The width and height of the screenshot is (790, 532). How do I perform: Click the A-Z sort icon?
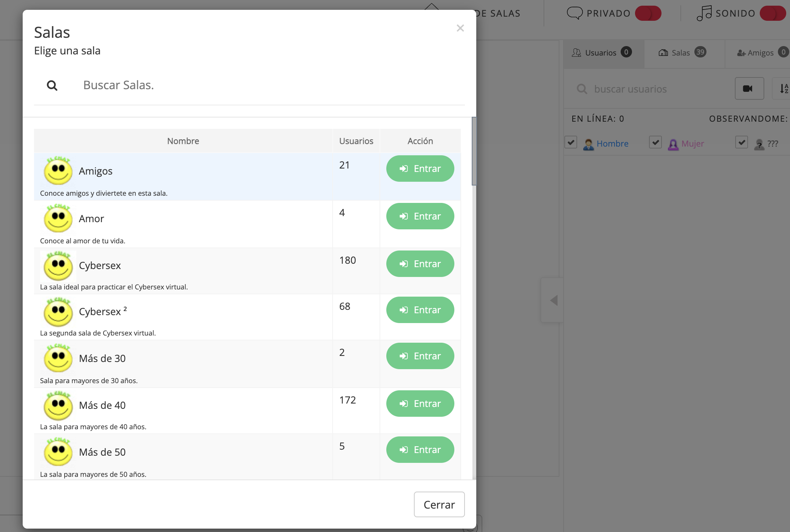[x=784, y=89]
